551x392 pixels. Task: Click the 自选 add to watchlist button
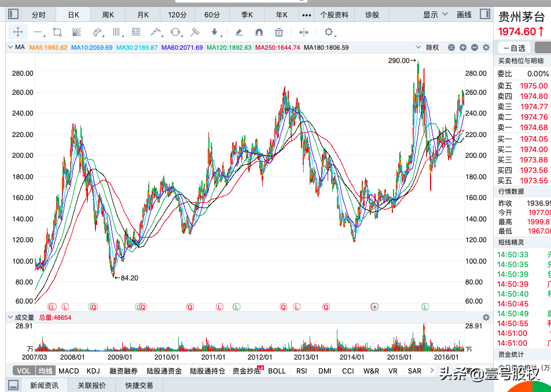514,48
